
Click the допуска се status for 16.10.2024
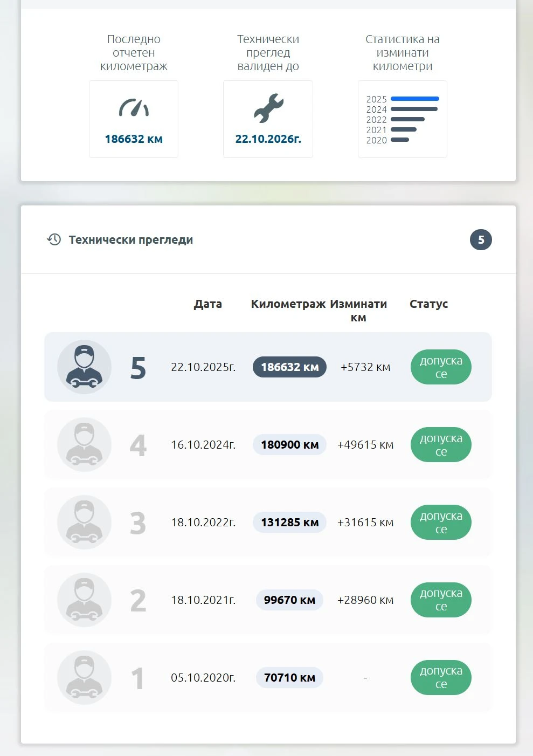pyautogui.click(x=441, y=445)
